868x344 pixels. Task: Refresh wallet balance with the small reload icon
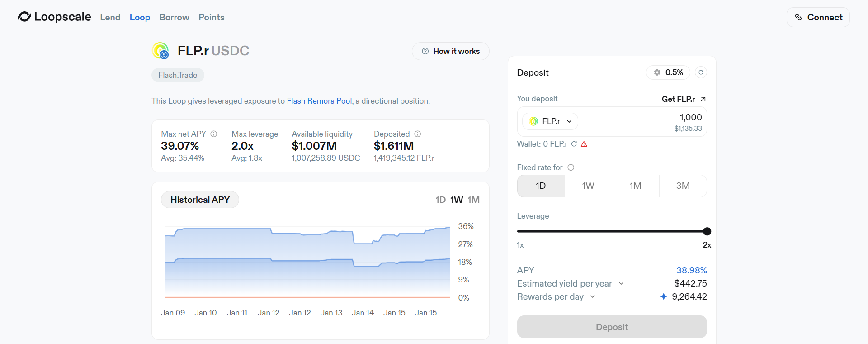(x=574, y=144)
